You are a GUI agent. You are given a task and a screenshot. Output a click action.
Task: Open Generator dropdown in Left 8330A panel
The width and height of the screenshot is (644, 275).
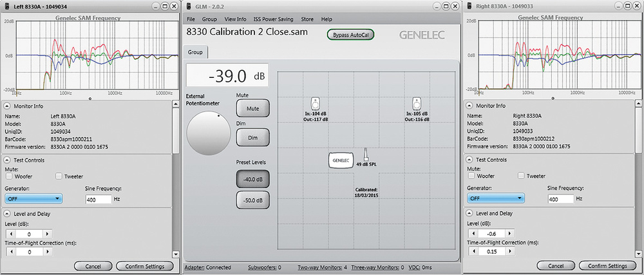click(x=34, y=199)
